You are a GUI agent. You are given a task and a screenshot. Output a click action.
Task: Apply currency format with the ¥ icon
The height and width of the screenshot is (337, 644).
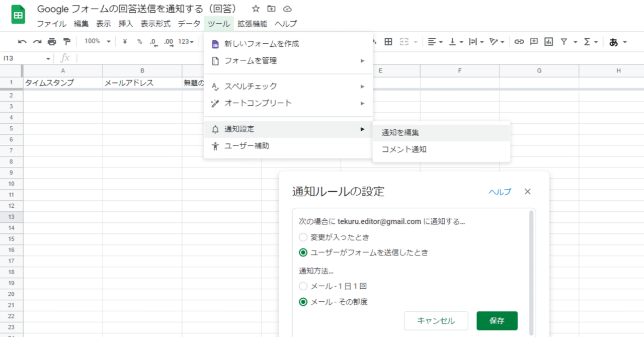tap(125, 42)
